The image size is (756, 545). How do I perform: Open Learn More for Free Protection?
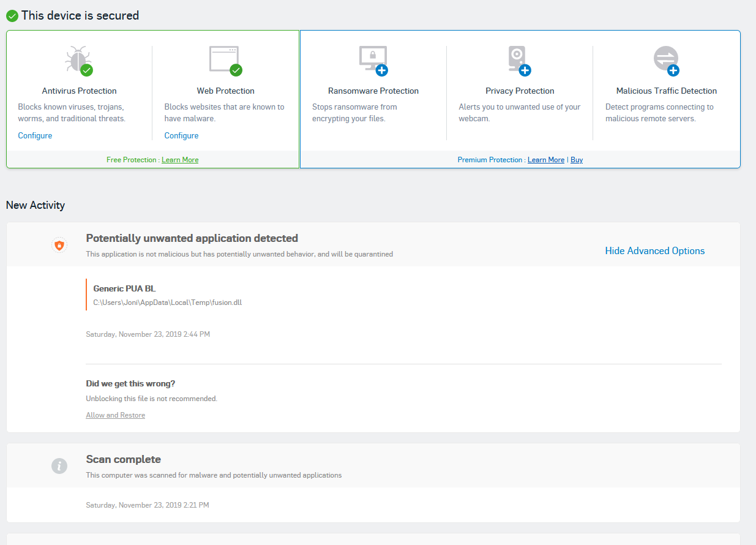click(x=180, y=160)
